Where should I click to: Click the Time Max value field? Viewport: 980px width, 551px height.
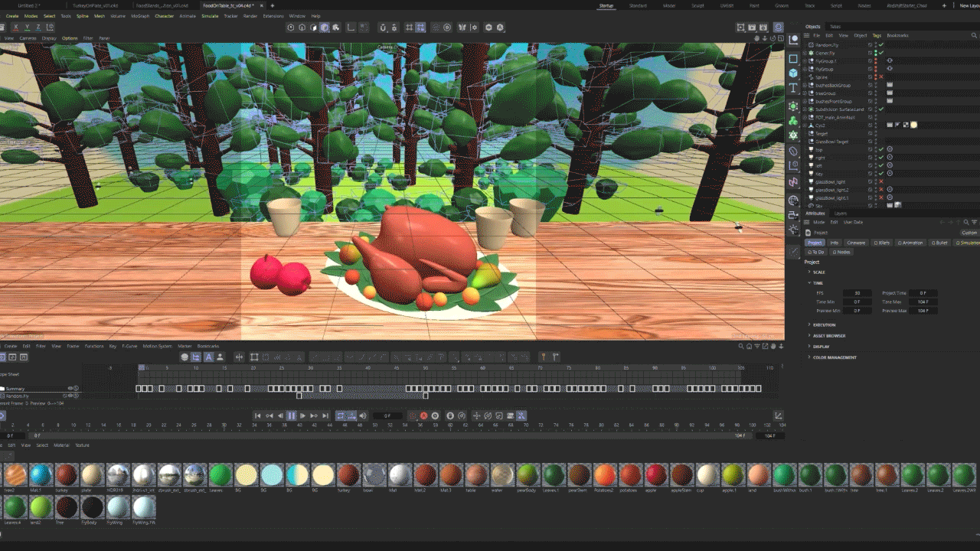923,302
